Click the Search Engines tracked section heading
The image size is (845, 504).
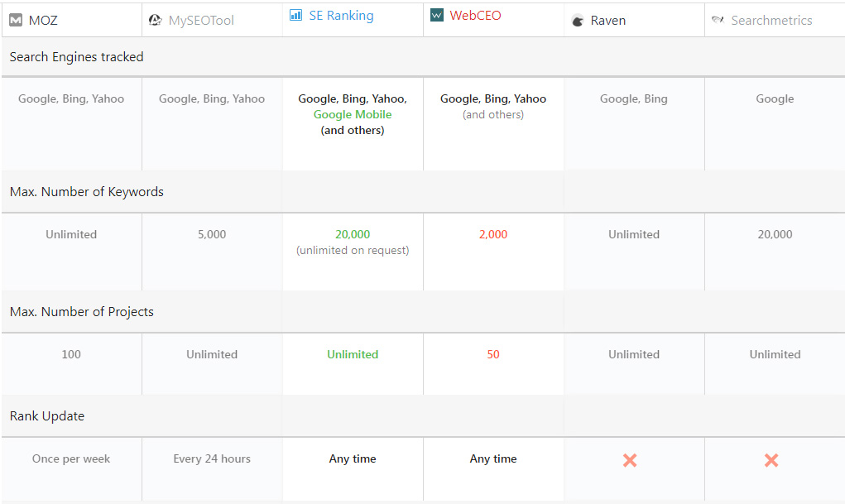click(x=76, y=56)
